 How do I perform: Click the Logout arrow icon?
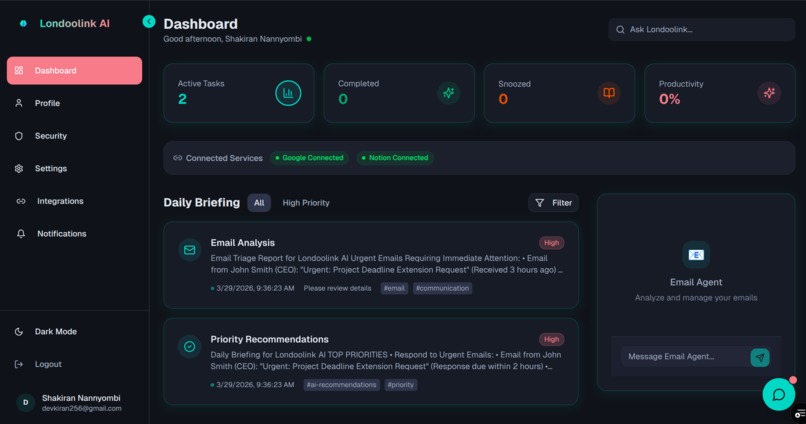coord(19,364)
